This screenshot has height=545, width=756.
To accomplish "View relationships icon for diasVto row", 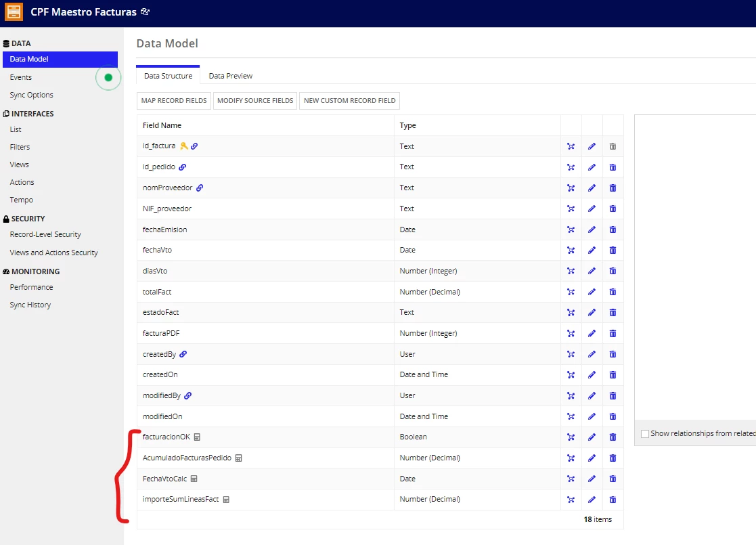I will pyautogui.click(x=571, y=271).
